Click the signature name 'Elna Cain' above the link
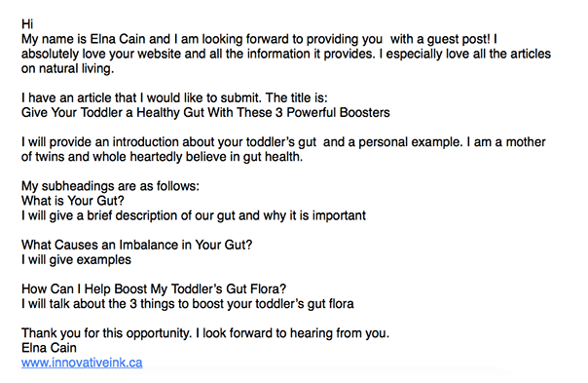 49,348
